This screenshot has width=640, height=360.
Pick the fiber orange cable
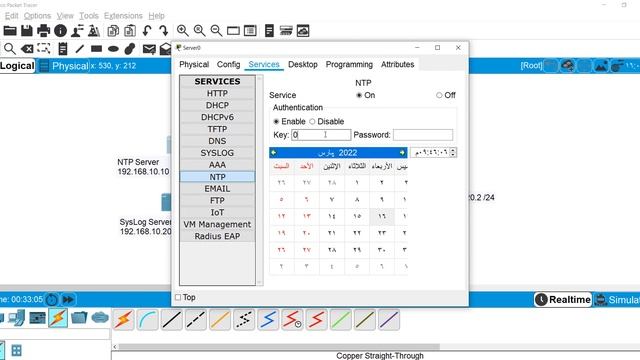[220, 320]
